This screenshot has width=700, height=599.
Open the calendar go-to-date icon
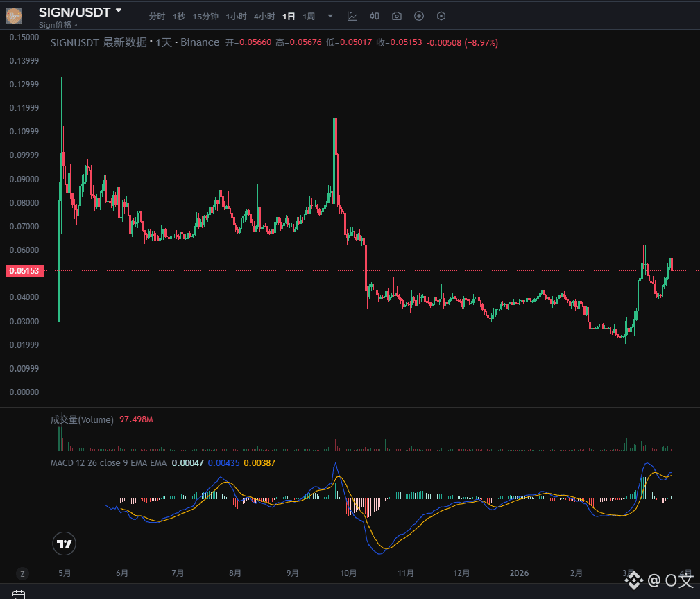(19, 595)
